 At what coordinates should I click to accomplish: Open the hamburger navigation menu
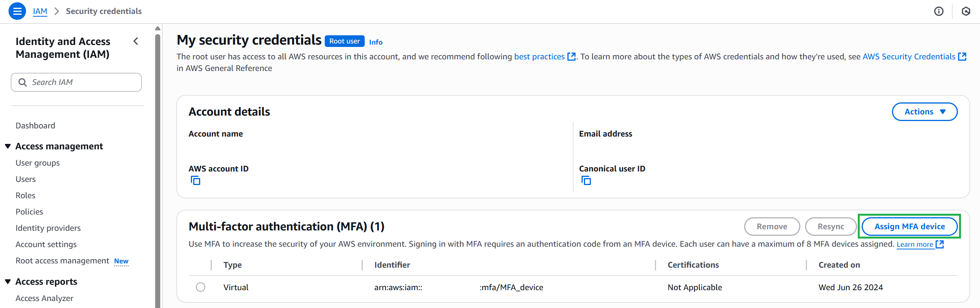pos(17,11)
